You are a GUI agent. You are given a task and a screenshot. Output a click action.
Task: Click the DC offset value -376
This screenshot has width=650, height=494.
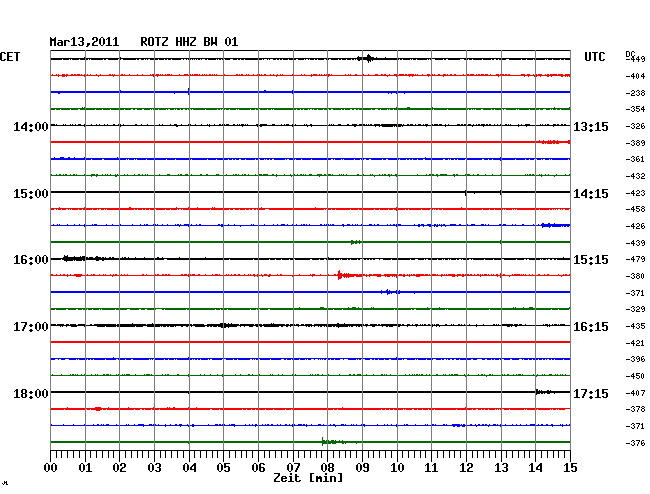click(x=635, y=443)
